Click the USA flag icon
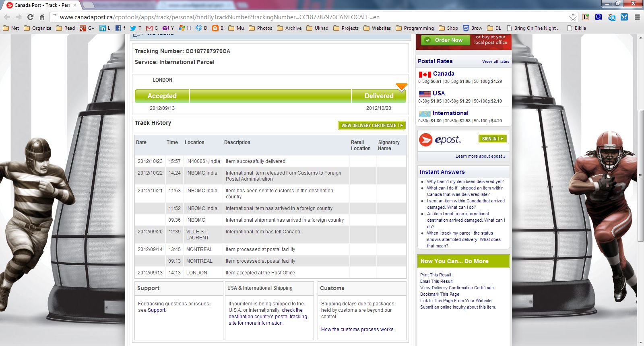 (425, 94)
